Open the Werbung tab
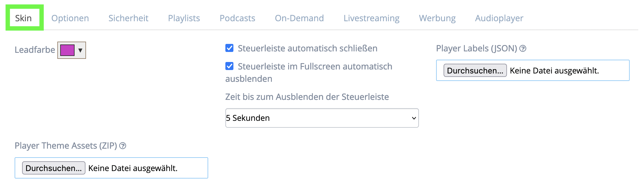This screenshot has width=644, height=194. point(437,18)
